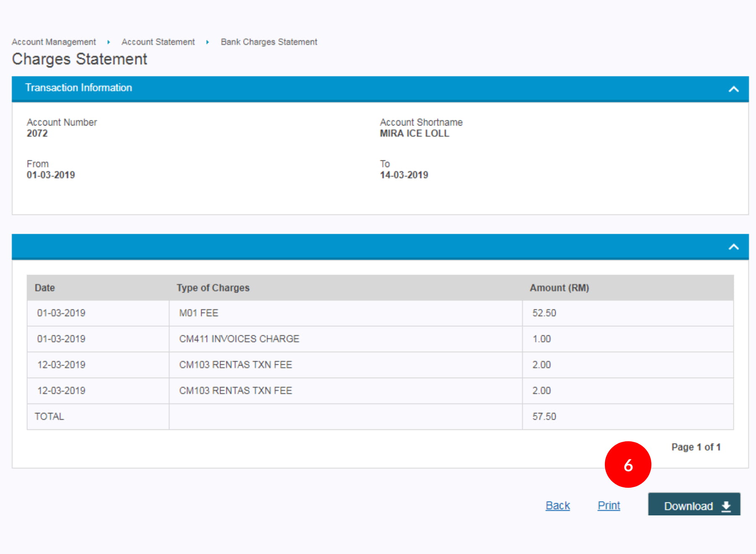Sort by the Date column header

pyautogui.click(x=45, y=288)
